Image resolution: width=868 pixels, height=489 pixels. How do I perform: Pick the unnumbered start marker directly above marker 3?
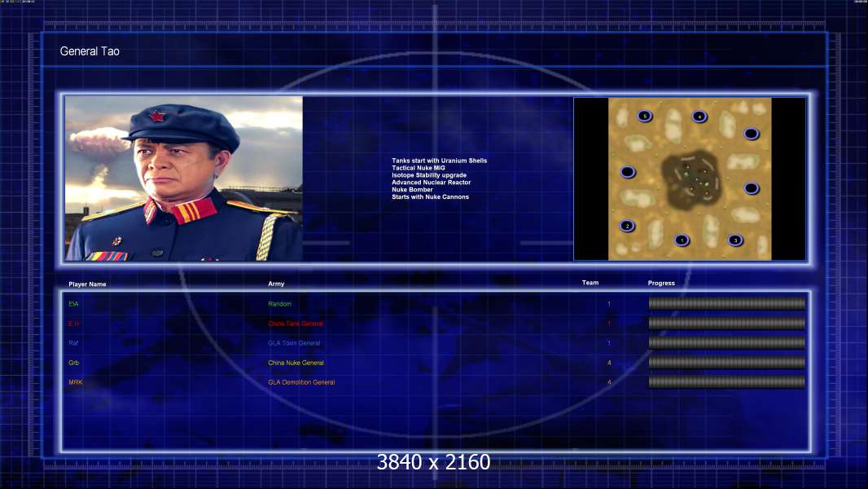tap(752, 189)
